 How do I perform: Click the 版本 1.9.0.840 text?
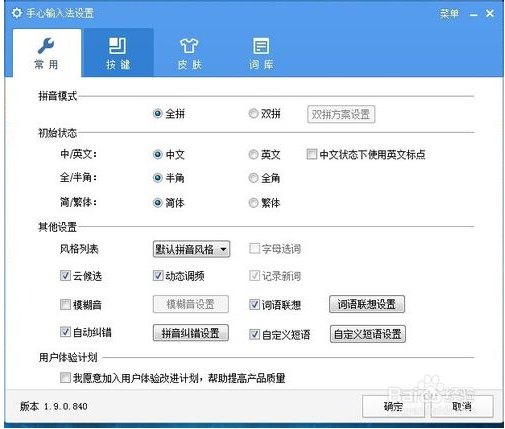tap(54, 406)
